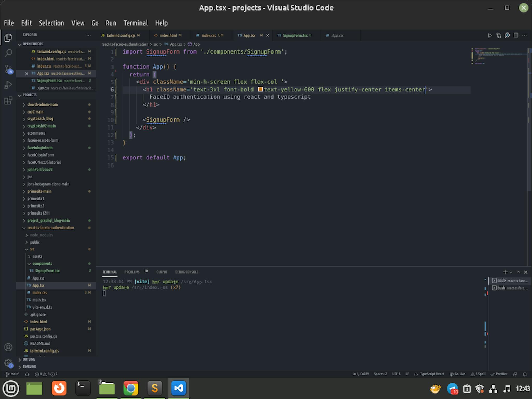Click the text-yellow-600 color swatch
532x399 pixels.
(x=260, y=89)
